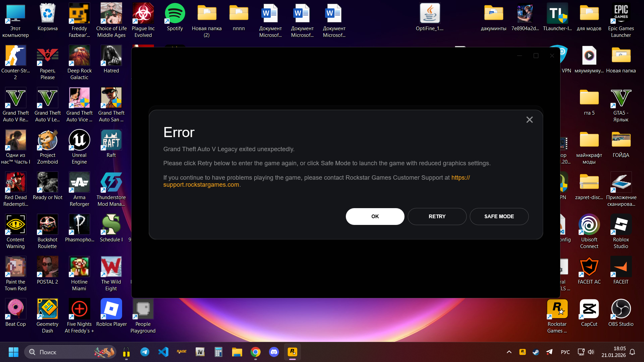Open Telegram from the taskbar
The image size is (644, 362).
click(x=145, y=352)
